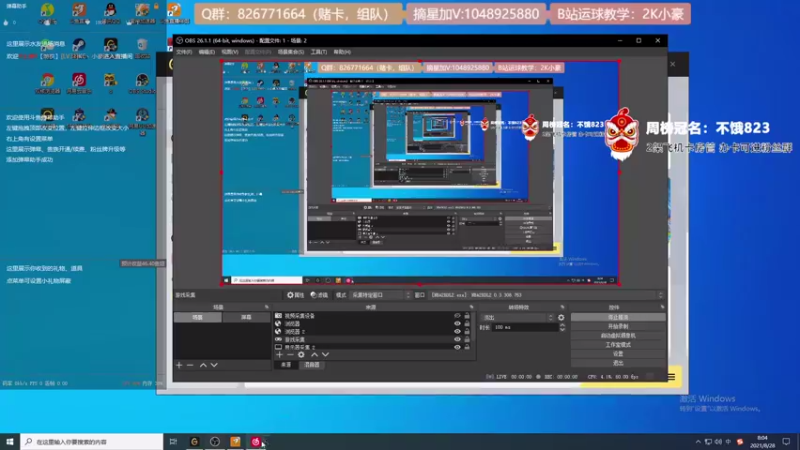This screenshot has height=450, width=800.
Task: Open the 视图(V) menu in OBS
Action: tap(230, 52)
